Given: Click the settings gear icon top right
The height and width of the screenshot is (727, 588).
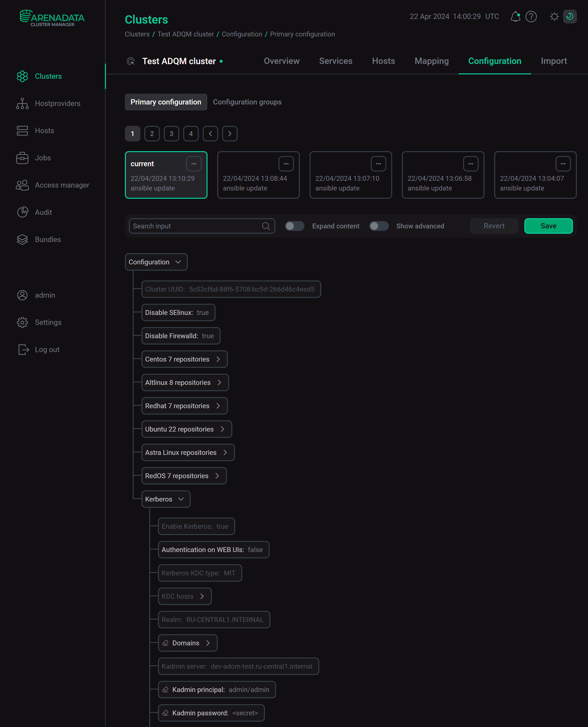Looking at the screenshot, I should click(x=553, y=16).
